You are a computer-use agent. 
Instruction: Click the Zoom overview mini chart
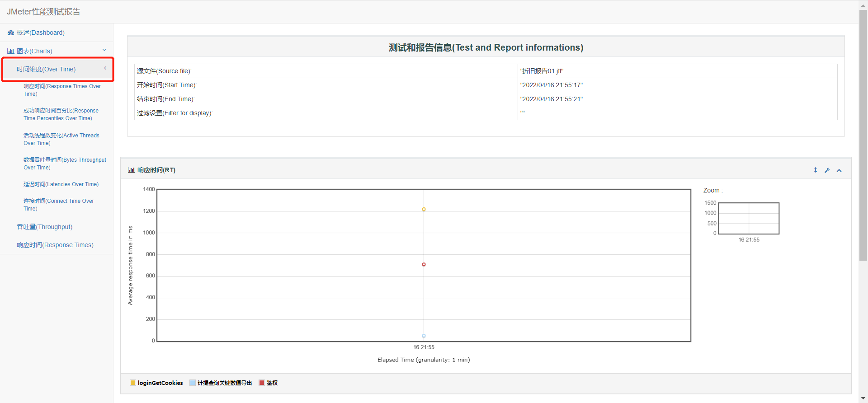[x=749, y=218]
